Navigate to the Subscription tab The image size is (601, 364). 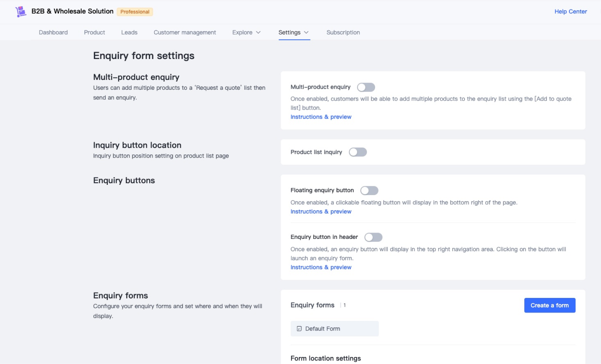click(343, 33)
